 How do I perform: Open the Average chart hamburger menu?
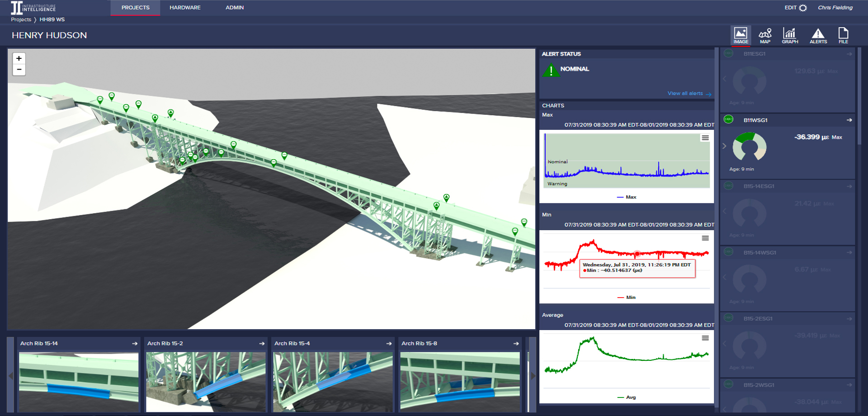click(705, 338)
